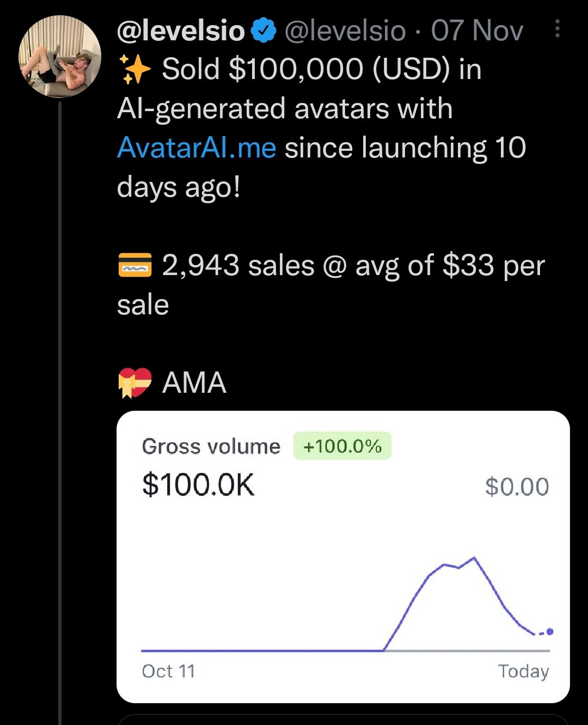The height and width of the screenshot is (725, 588).
Task: Click the bold @levelsio display name
Action: [x=181, y=31]
